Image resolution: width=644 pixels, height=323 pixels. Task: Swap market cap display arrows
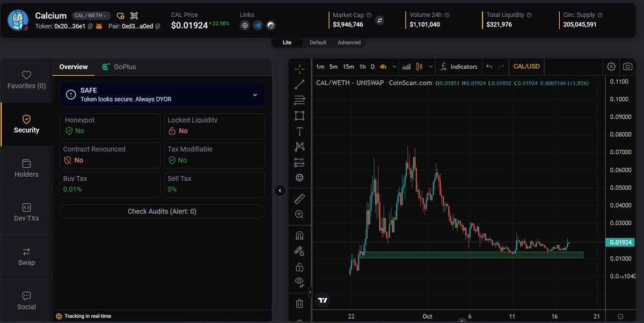tap(379, 20)
